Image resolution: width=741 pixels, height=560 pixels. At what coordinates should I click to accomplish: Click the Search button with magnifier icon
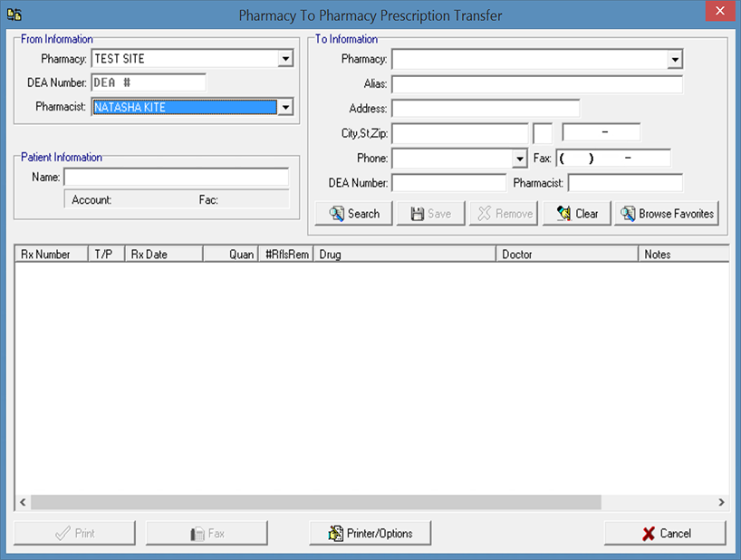[x=353, y=214]
